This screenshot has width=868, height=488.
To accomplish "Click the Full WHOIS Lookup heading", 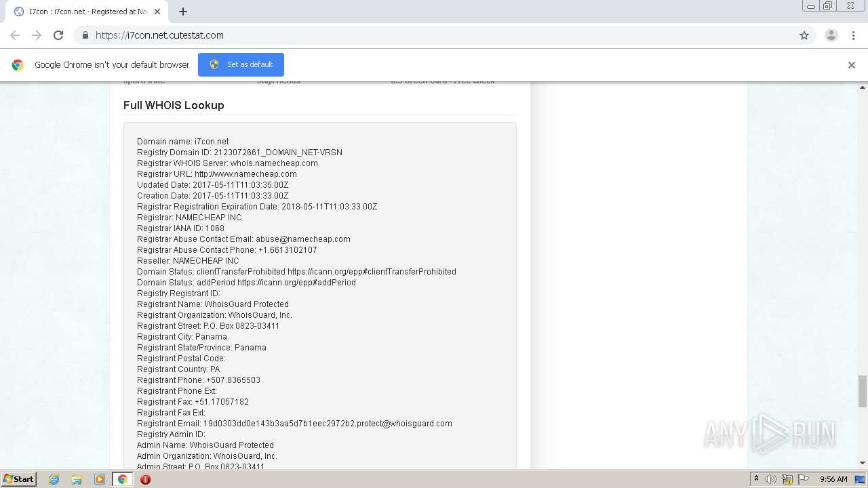I will (174, 105).
